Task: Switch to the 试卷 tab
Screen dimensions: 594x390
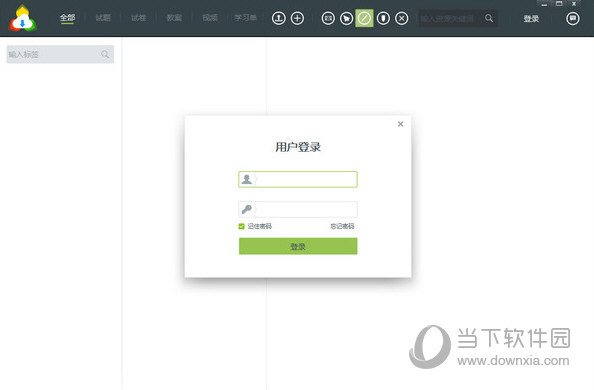Action: [139, 18]
